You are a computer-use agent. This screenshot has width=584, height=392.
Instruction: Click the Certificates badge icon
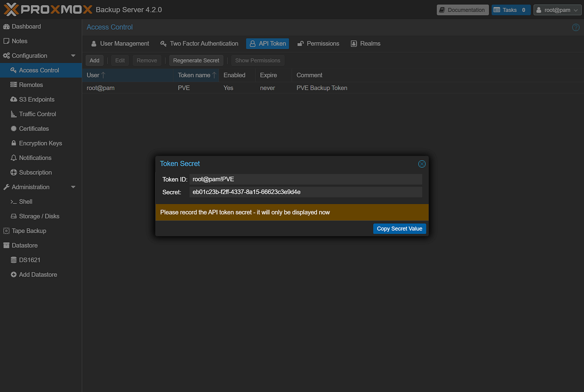14,129
